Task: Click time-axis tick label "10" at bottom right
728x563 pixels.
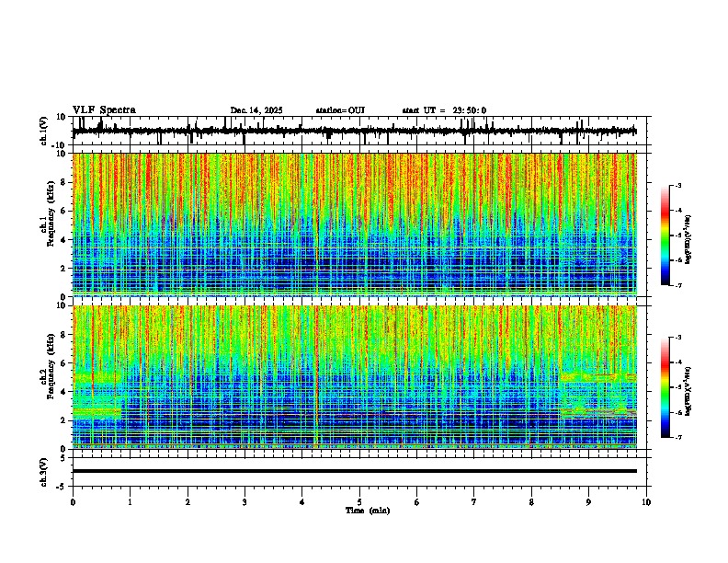Action: [x=646, y=502]
